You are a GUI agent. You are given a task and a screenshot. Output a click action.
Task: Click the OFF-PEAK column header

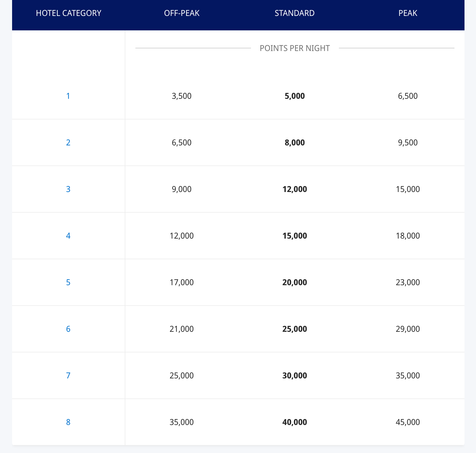[182, 13]
